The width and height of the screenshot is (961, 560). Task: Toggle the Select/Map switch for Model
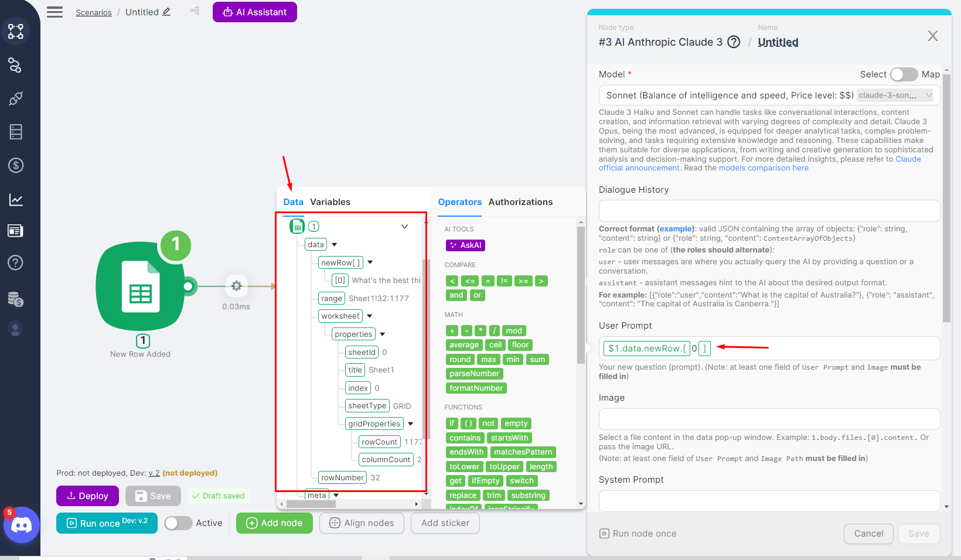click(x=903, y=74)
